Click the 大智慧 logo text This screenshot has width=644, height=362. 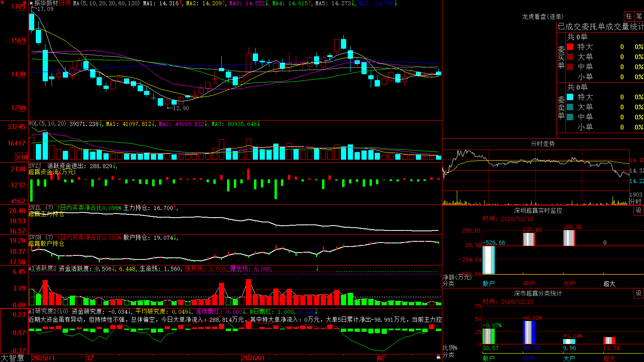click(x=12, y=358)
